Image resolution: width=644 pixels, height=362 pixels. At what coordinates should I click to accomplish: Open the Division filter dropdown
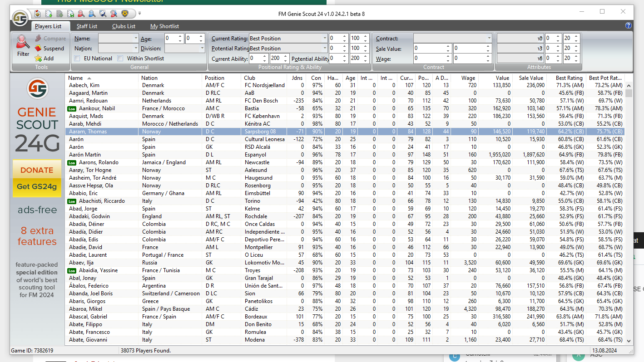tap(202, 49)
